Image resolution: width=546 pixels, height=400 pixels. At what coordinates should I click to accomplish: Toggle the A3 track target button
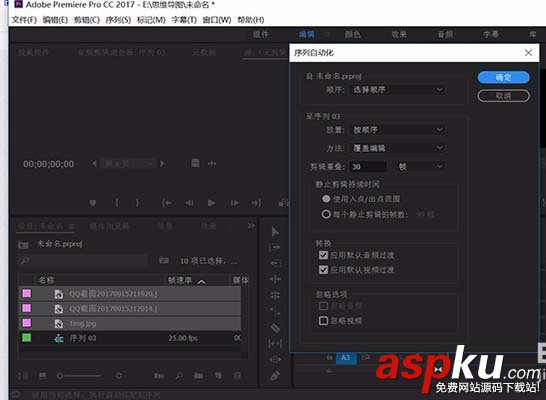click(346, 358)
